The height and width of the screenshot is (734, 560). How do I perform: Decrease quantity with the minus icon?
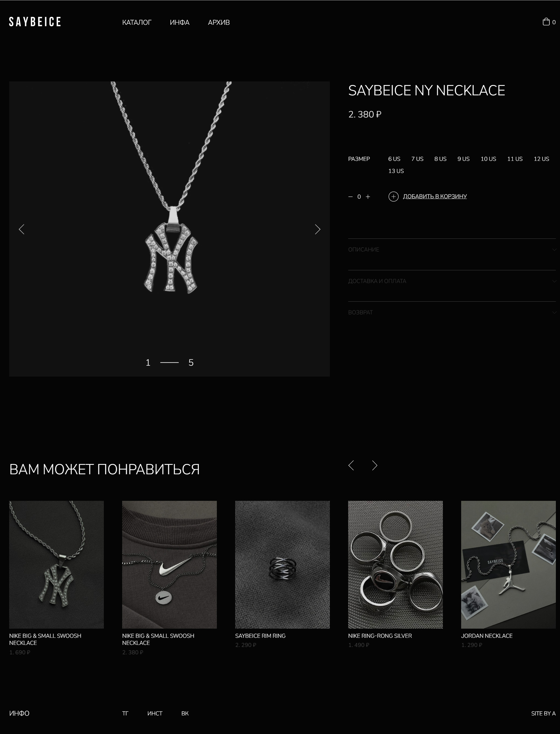pos(350,197)
